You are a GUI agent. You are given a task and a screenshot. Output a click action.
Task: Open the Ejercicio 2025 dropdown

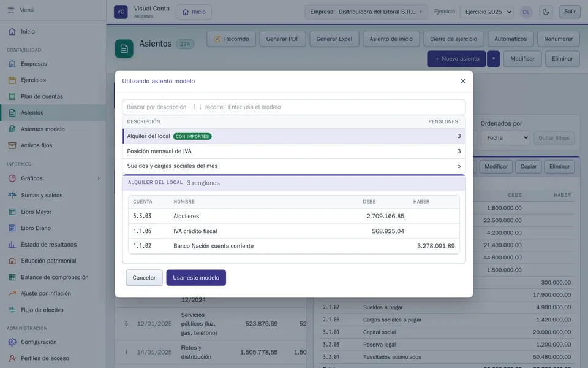487,12
